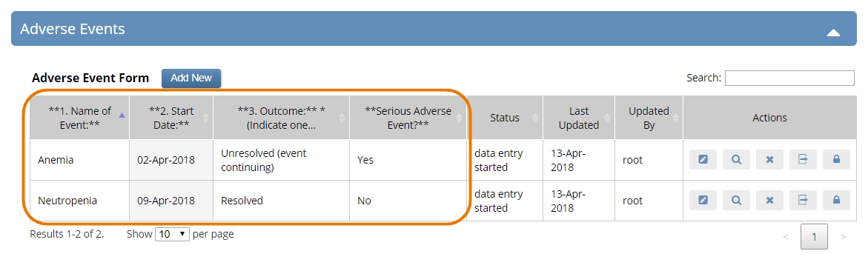The width and height of the screenshot is (868, 268).
Task: Edit the Anemia adverse event record
Action: click(703, 160)
